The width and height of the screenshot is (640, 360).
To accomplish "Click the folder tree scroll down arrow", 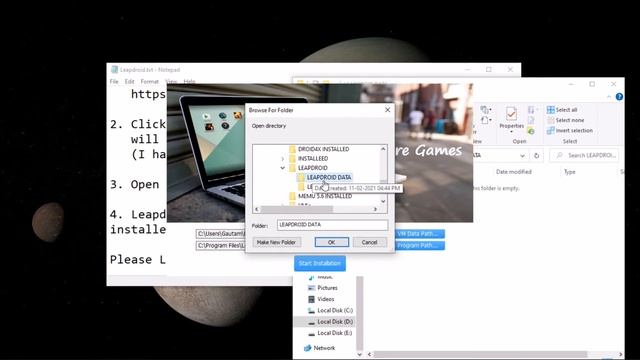I will pyautogui.click(x=383, y=201).
